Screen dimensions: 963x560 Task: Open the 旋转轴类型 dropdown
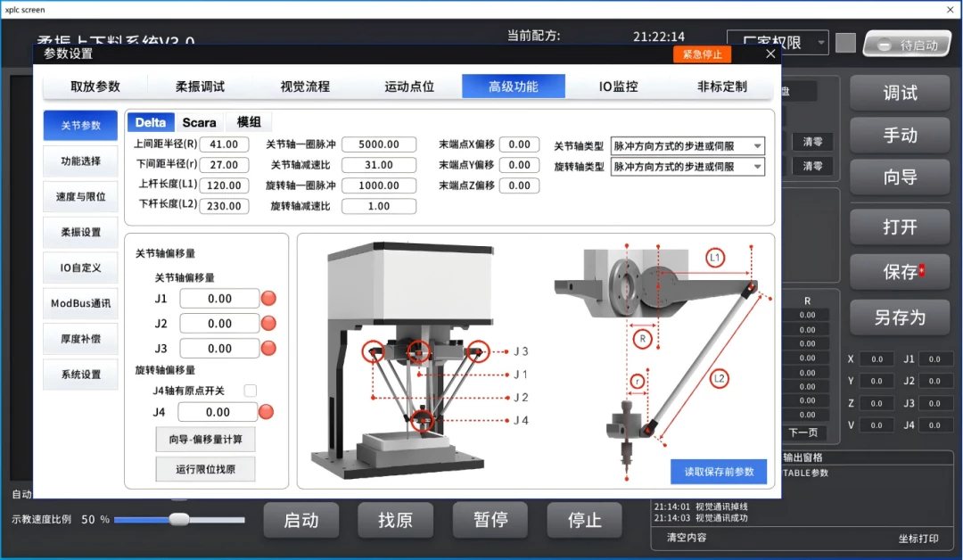coord(687,167)
